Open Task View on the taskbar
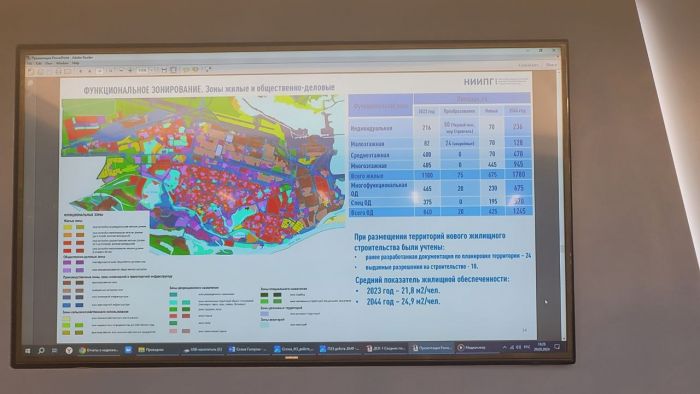Screen dimensions: 700x394 [x=54, y=350]
